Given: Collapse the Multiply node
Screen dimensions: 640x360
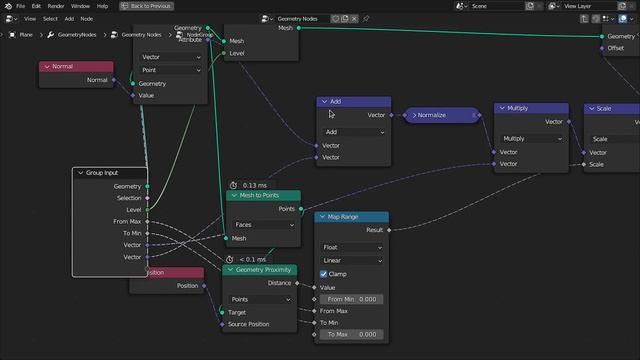Looking at the screenshot, I should pyautogui.click(x=502, y=108).
